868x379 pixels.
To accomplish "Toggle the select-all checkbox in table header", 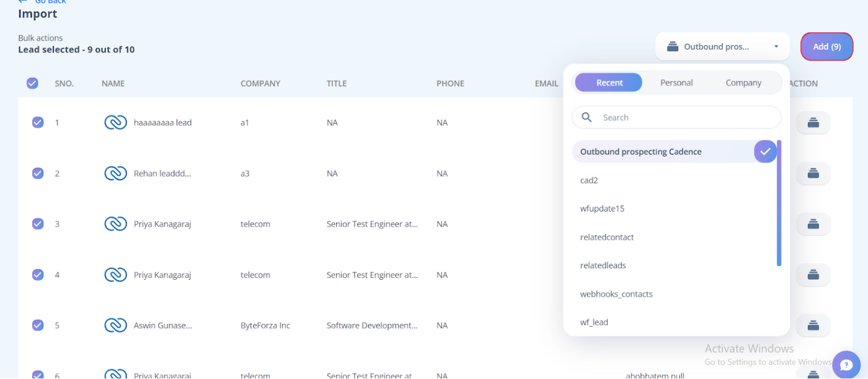I will click(x=33, y=83).
